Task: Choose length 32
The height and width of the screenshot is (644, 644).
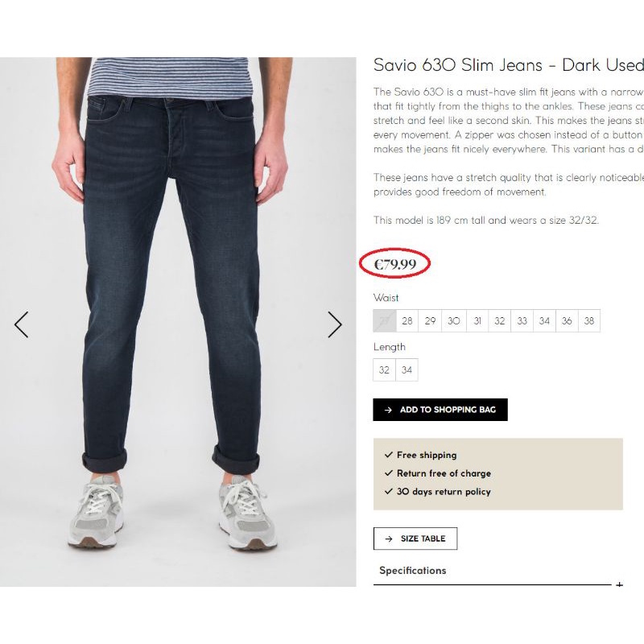Action: pyautogui.click(x=384, y=370)
